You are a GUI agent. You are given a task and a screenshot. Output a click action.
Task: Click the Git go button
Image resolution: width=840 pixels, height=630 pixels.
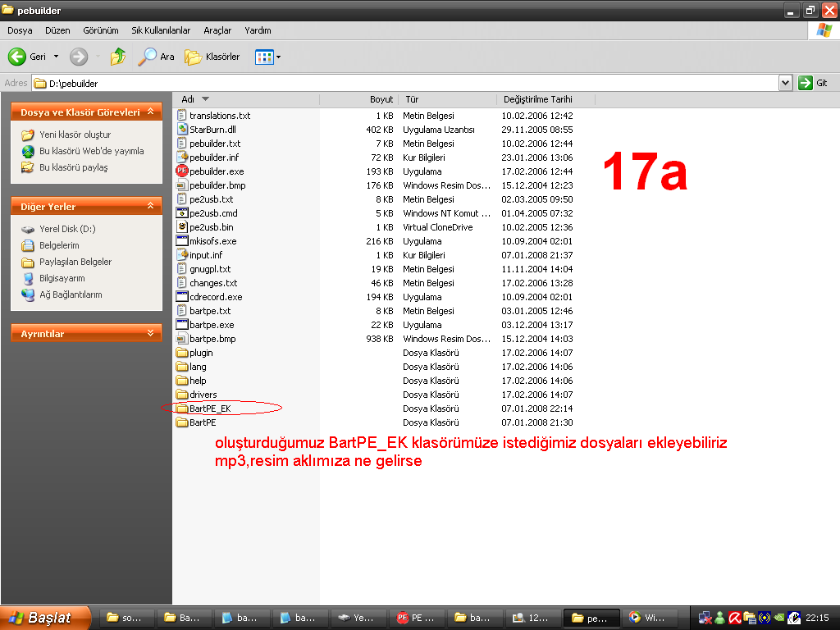[813, 83]
